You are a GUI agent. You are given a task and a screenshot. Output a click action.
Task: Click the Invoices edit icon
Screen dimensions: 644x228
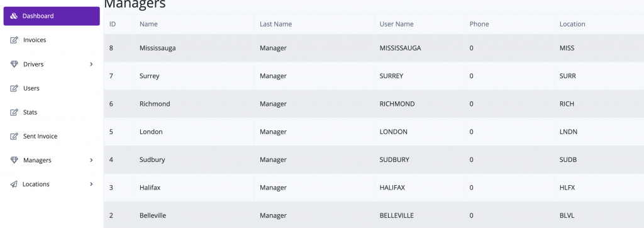click(14, 40)
